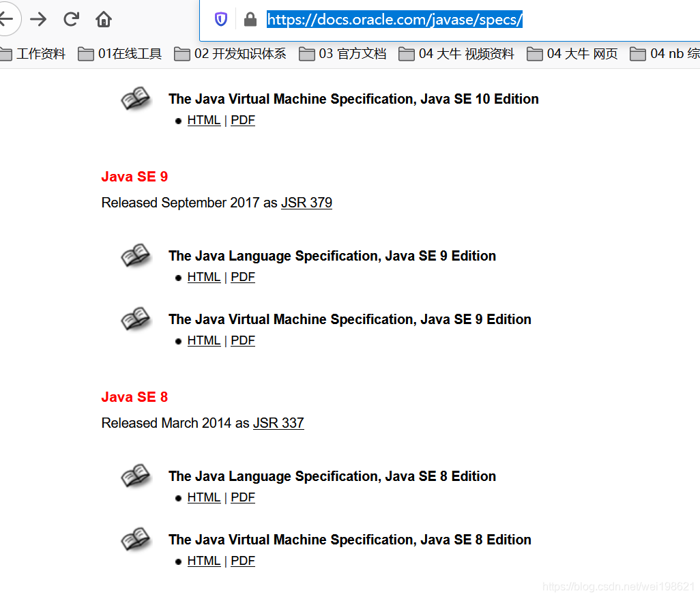Open the 04 大牛 网页 bookmark folder

(572, 54)
